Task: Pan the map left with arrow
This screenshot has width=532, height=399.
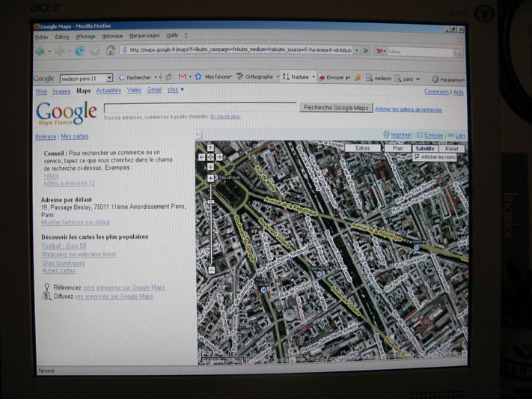Action: [201, 157]
